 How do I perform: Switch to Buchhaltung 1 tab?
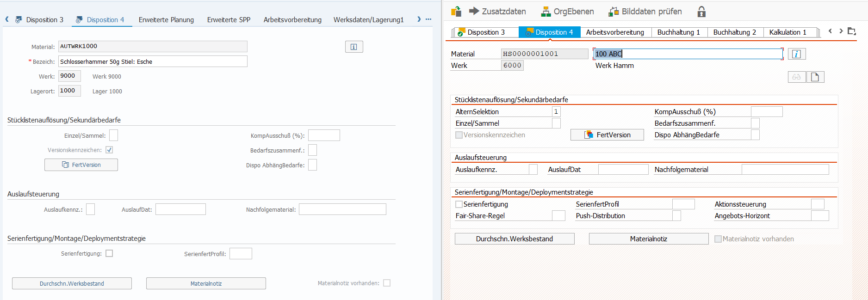point(678,32)
